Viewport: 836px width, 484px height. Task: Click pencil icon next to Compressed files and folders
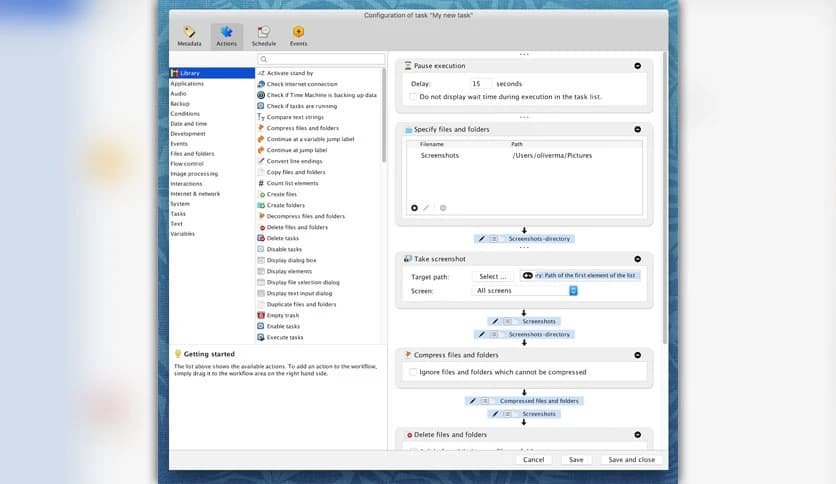point(474,401)
